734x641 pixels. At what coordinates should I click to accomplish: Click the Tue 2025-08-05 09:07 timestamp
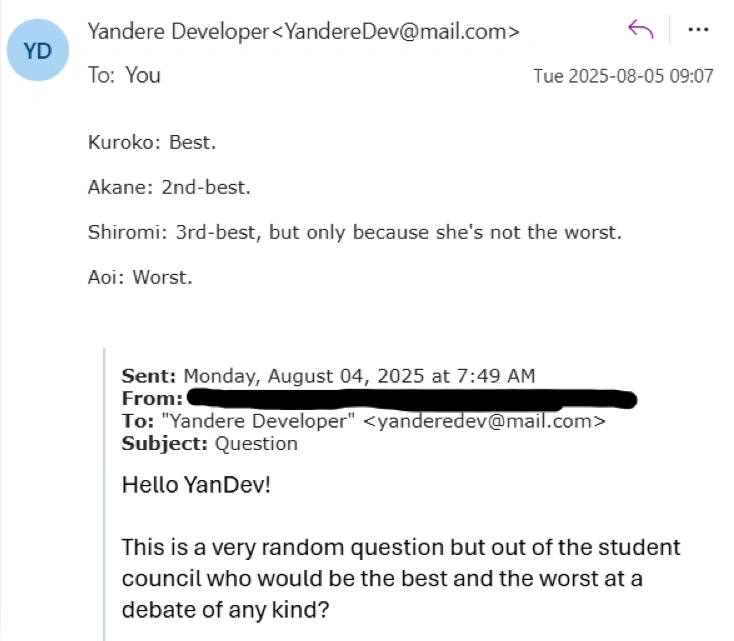pyautogui.click(x=623, y=76)
